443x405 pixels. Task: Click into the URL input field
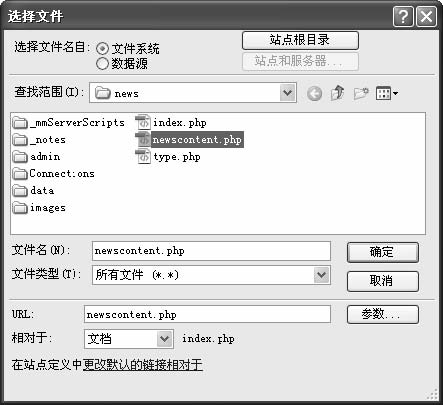click(207, 314)
